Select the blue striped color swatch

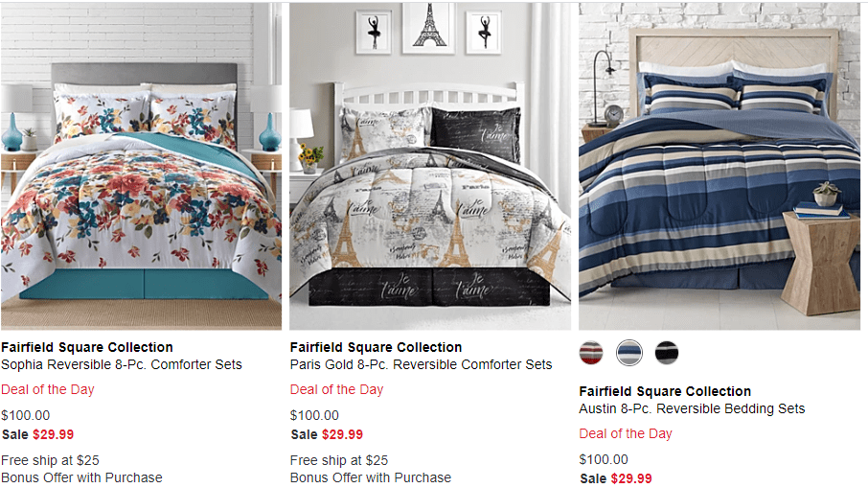pyautogui.click(x=629, y=353)
